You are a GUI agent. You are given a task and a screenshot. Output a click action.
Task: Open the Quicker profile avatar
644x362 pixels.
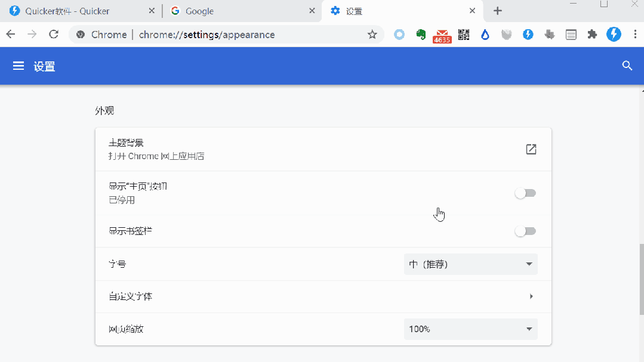click(x=614, y=34)
